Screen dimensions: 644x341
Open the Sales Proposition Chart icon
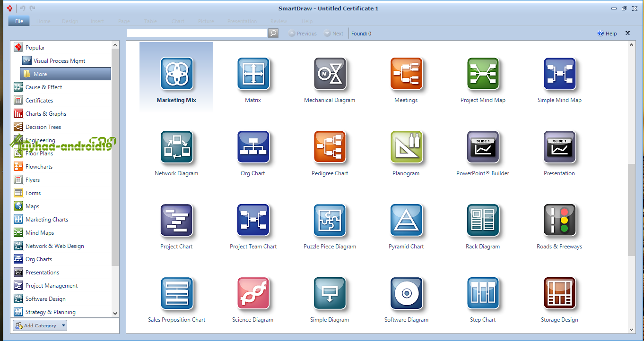tap(176, 293)
